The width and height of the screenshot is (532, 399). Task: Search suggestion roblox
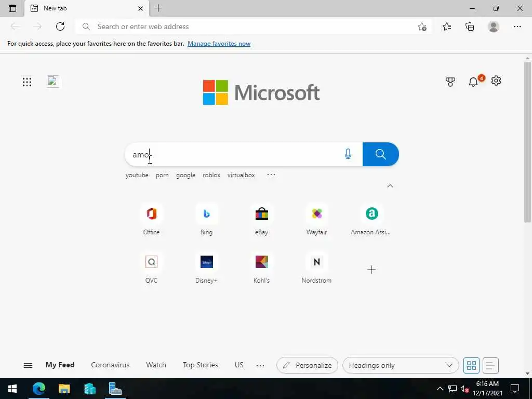coord(211,175)
